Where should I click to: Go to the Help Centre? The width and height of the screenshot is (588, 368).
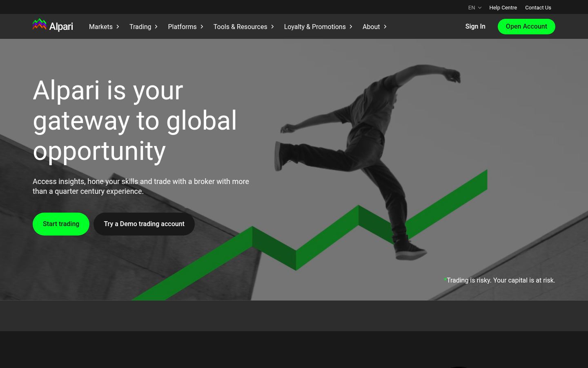coord(503,7)
